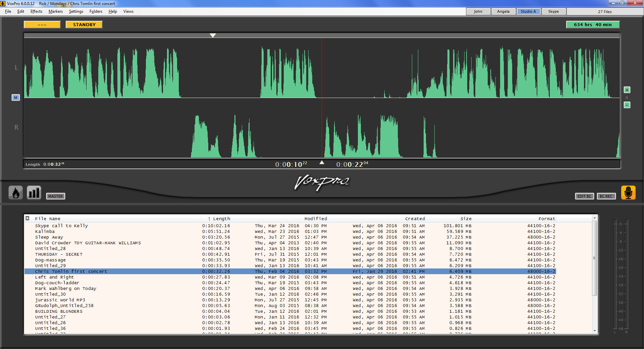This screenshot has width=644, height=349.
Task: Open the Folders menu
Action: coord(96,11)
